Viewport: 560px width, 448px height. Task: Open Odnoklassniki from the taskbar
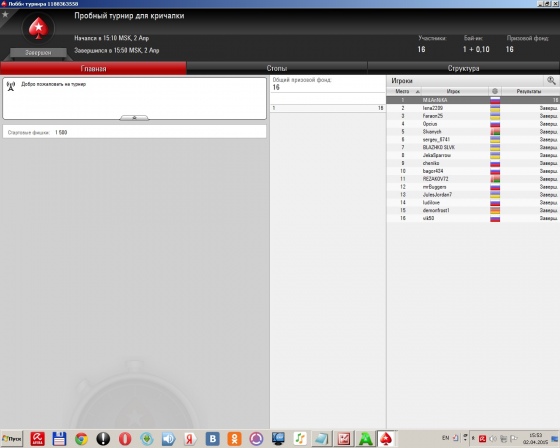(x=234, y=439)
